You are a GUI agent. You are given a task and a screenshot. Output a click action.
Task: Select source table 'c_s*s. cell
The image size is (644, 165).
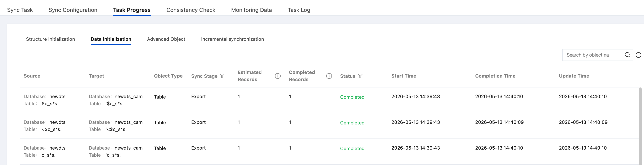click(45, 152)
